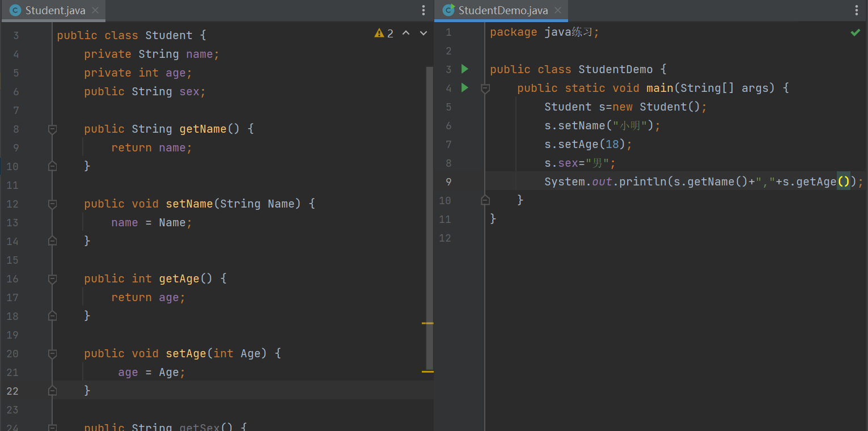Click getAge method name in Student.java
Screen dimensions: 868x431
179,279
